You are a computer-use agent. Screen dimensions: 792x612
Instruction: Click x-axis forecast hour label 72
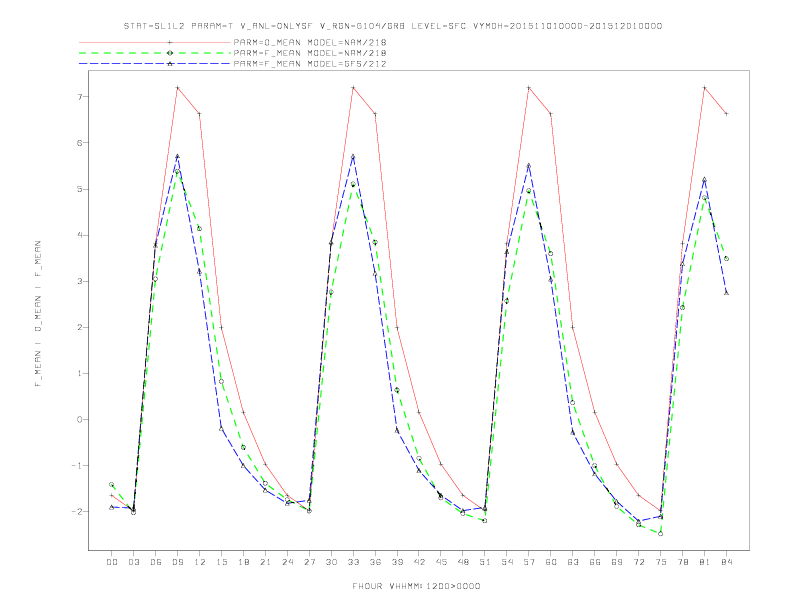(639, 562)
